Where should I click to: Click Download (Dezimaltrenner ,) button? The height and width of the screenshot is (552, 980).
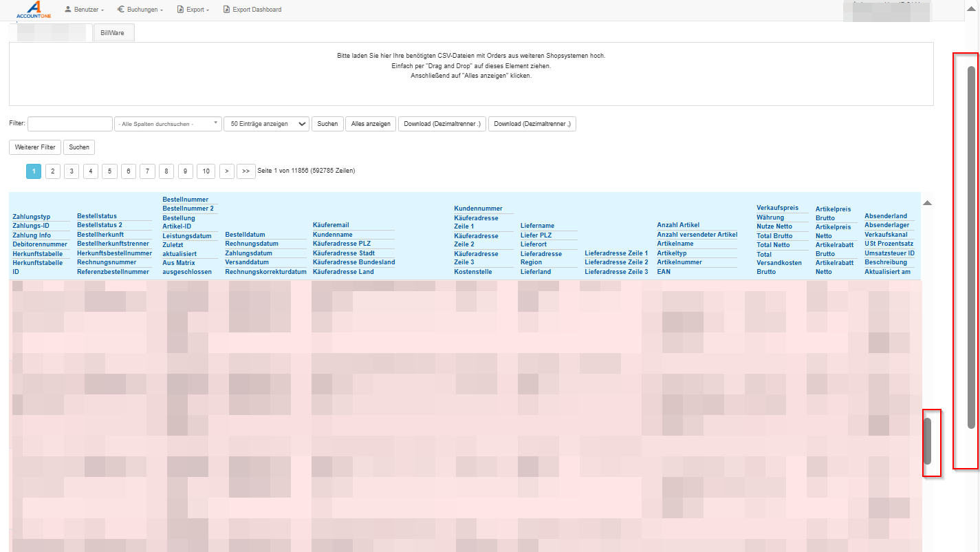point(532,124)
